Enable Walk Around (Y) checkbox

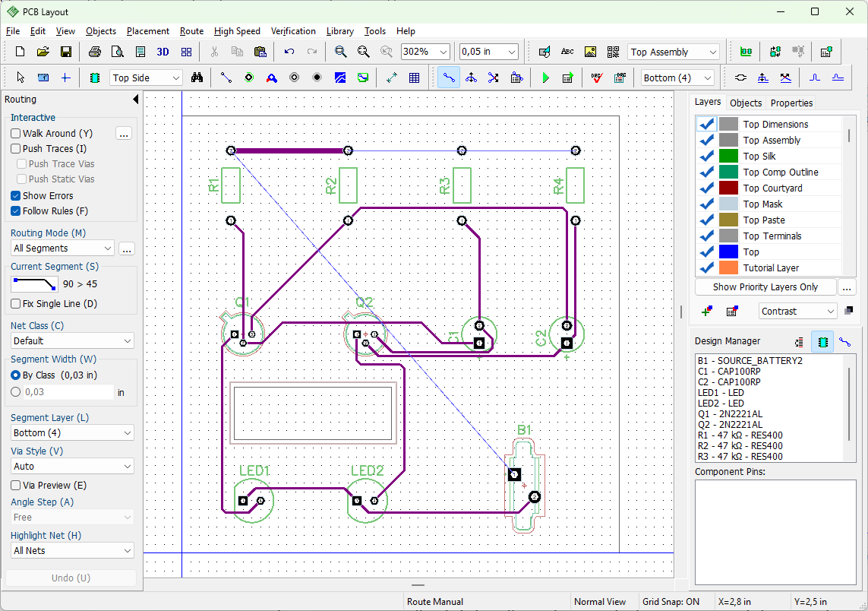[x=15, y=134]
